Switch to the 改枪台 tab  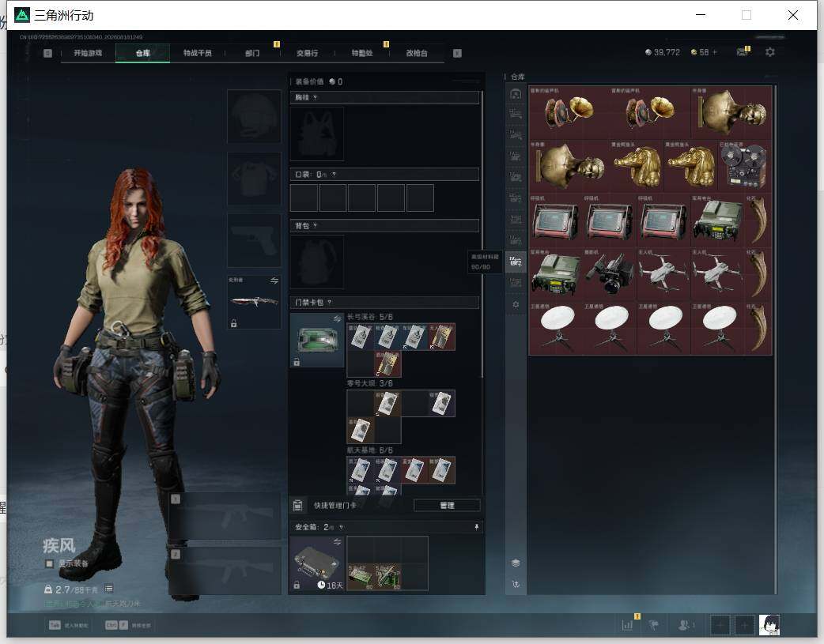417,53
